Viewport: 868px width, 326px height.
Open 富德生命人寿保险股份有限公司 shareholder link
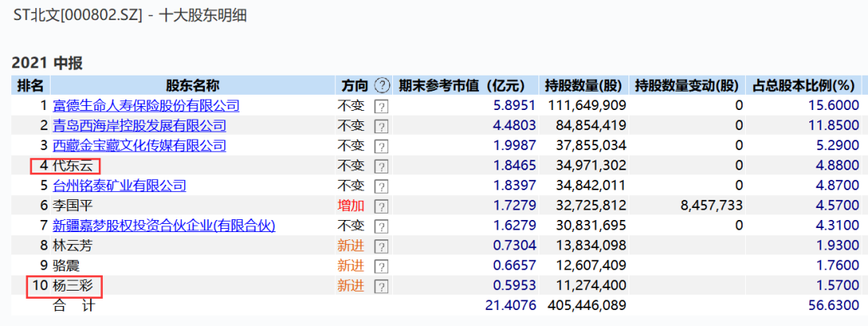tap(146, 105)
